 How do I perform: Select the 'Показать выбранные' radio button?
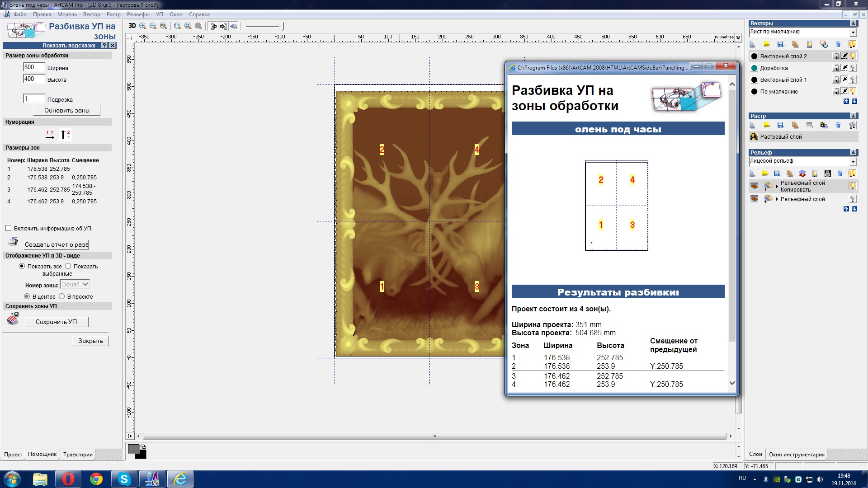[68, 266]
